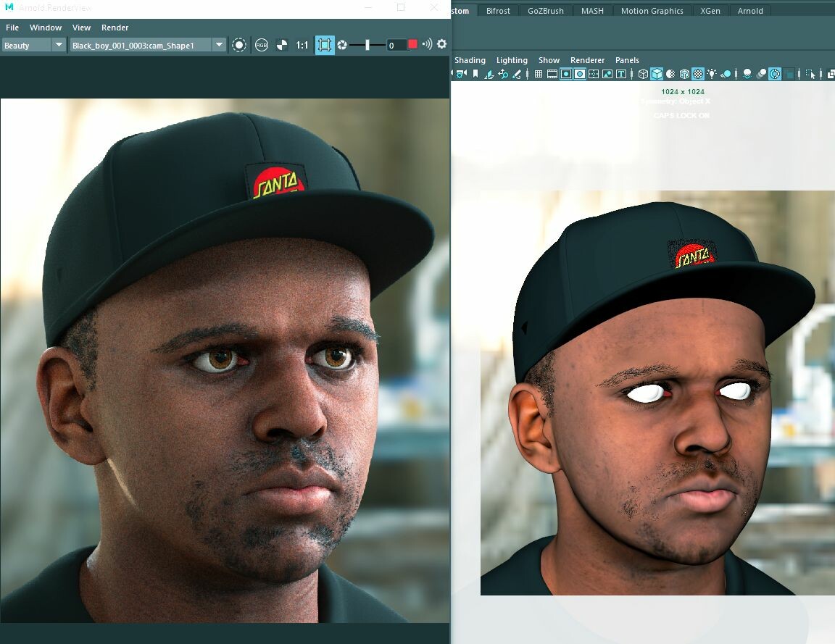The height and width of the screenshot is (644, 835).
Task: Toggle the motion blur icon
Action: [x=762, y=74]
